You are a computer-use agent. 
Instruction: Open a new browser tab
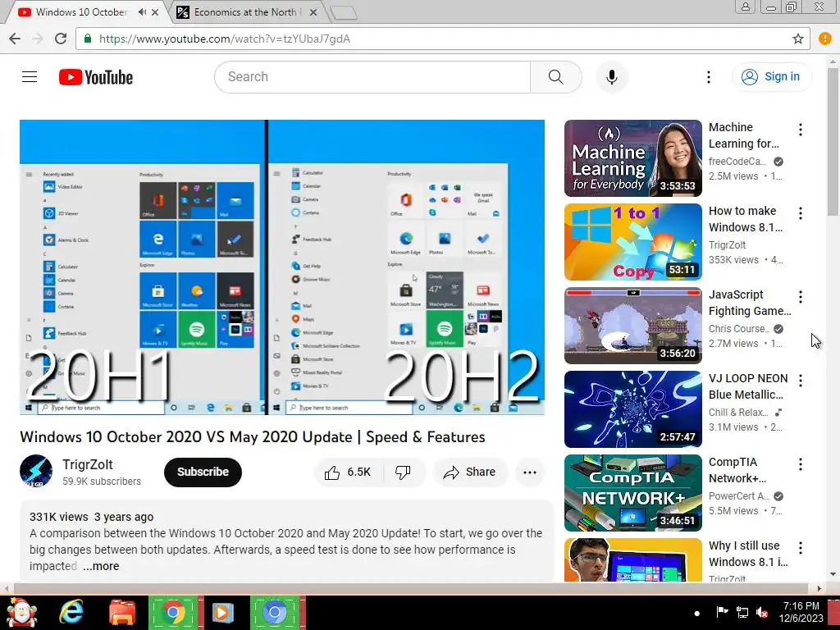(343, 13)
